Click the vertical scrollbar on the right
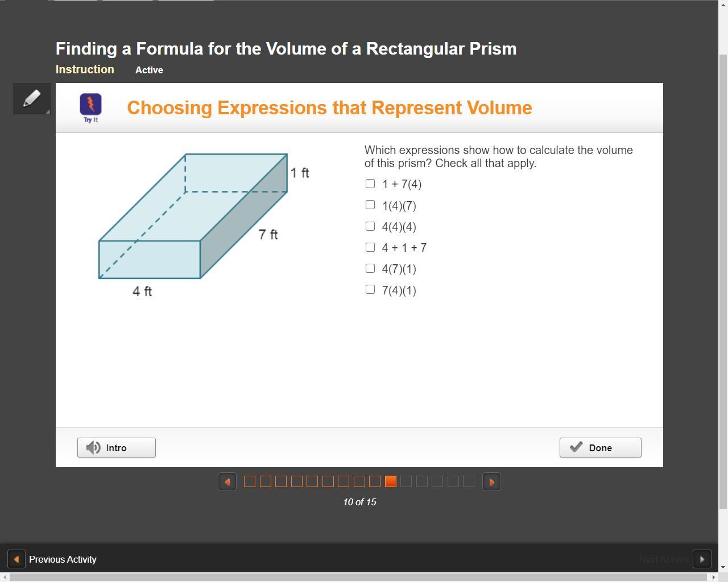The height and width of the screenshot is (582, 728). coord(723,284)
